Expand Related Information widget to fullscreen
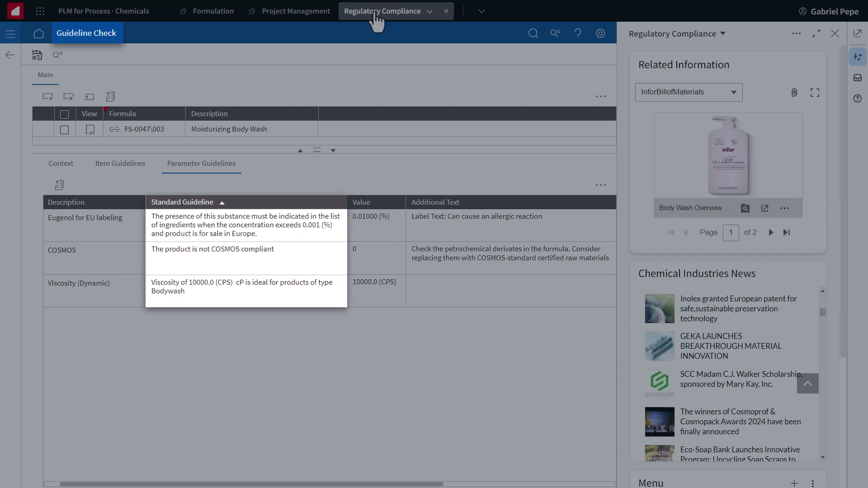This screenshot has width=868, height=488. [814, 92]
